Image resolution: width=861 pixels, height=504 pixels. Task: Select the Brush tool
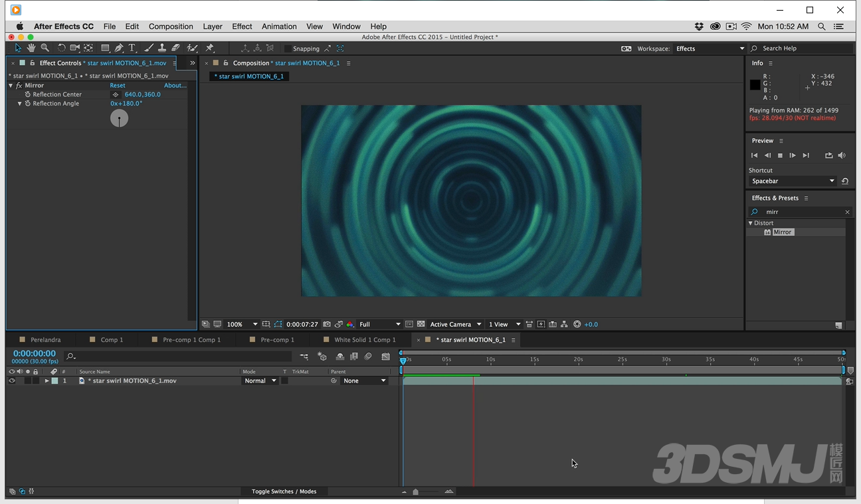click(148, 48)
